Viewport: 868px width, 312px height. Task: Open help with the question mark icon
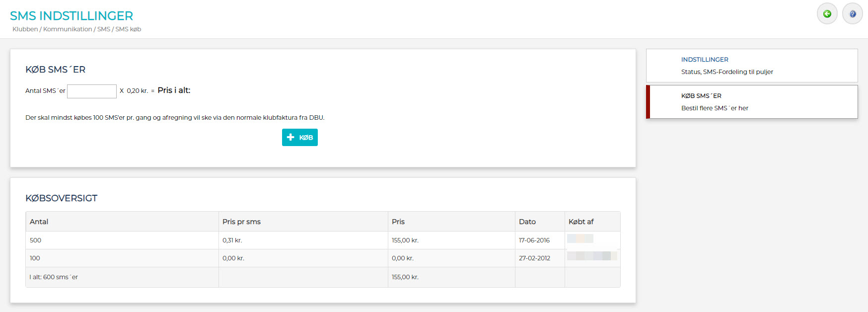click(x=852, y=14)
